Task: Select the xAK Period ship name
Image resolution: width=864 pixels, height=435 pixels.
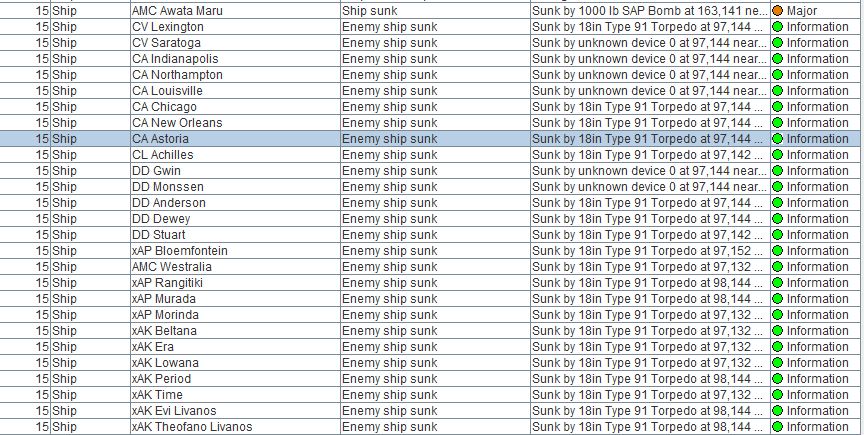Action: coord(161,378)
